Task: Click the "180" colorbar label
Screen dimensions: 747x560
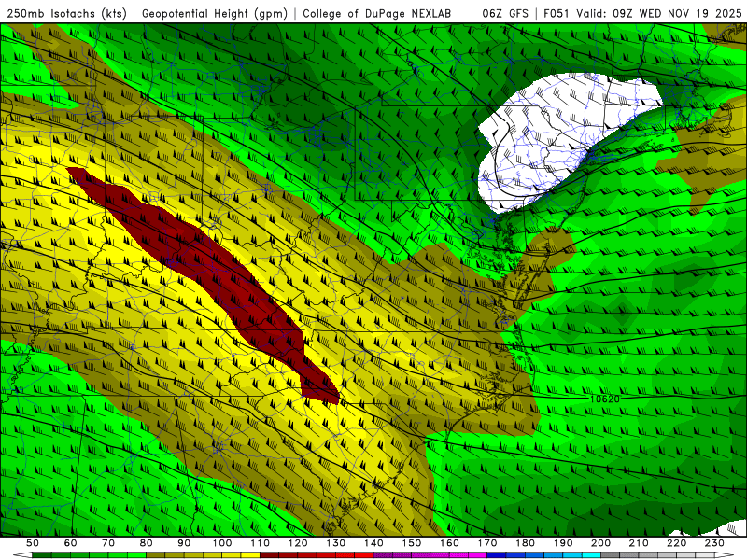Action: (525, 543)
